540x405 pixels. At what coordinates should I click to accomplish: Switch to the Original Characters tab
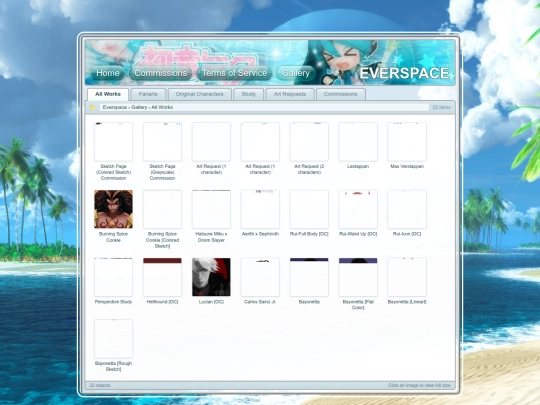[199, 94]
